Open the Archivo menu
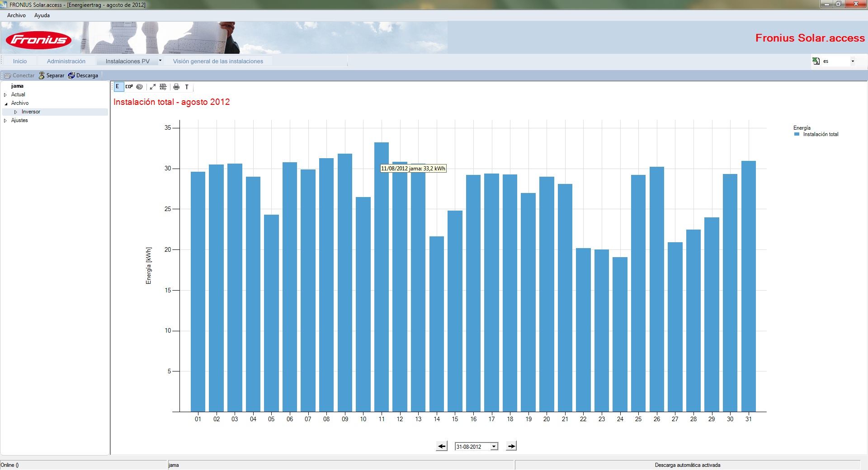868x470 pixels. [x=17, y=15]
